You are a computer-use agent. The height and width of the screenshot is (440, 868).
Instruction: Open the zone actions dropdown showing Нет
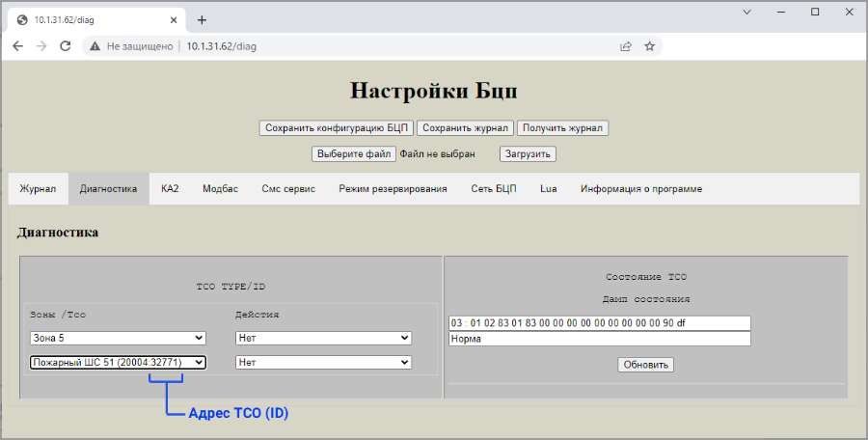[x=323, y=338]
